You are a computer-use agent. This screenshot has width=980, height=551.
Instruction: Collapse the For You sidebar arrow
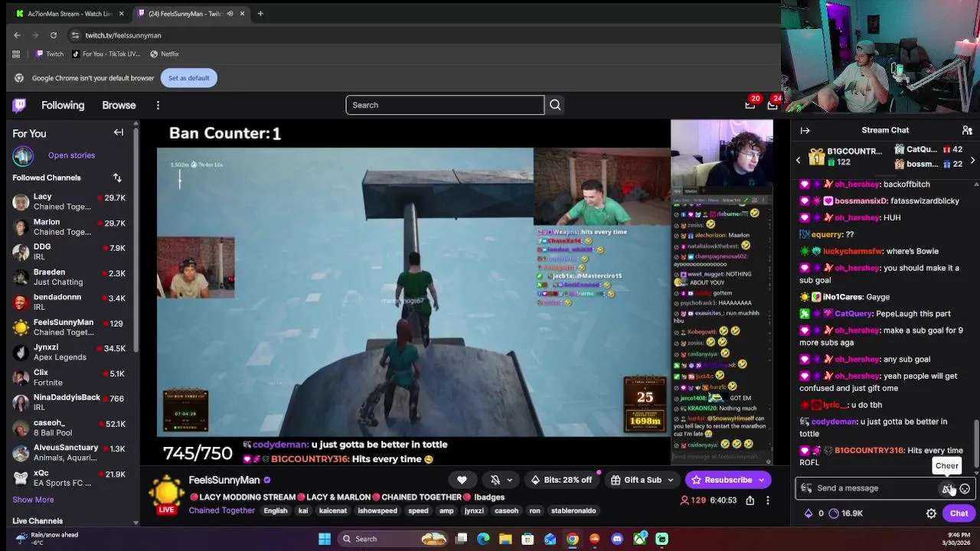tap(119, 132)
